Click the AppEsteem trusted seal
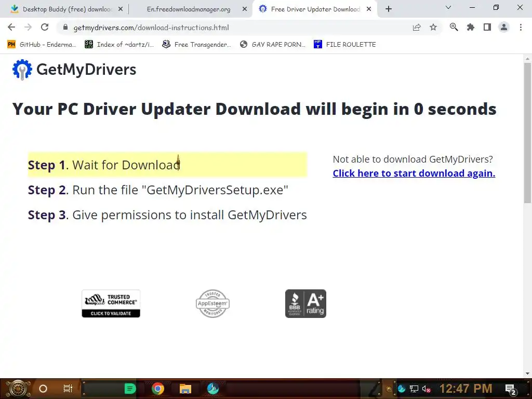 pyautogui.click(x=212, y=303)
